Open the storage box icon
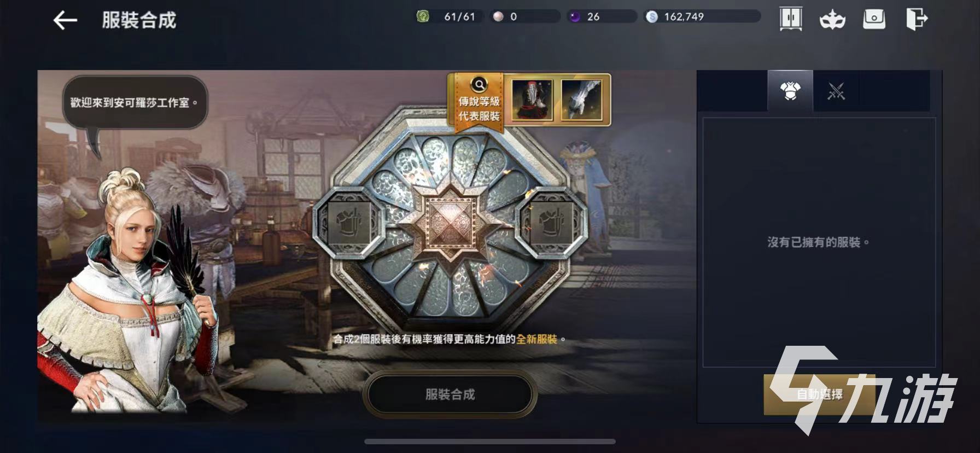Viewport: 980px width, 453px height. (x=874, y=19)
